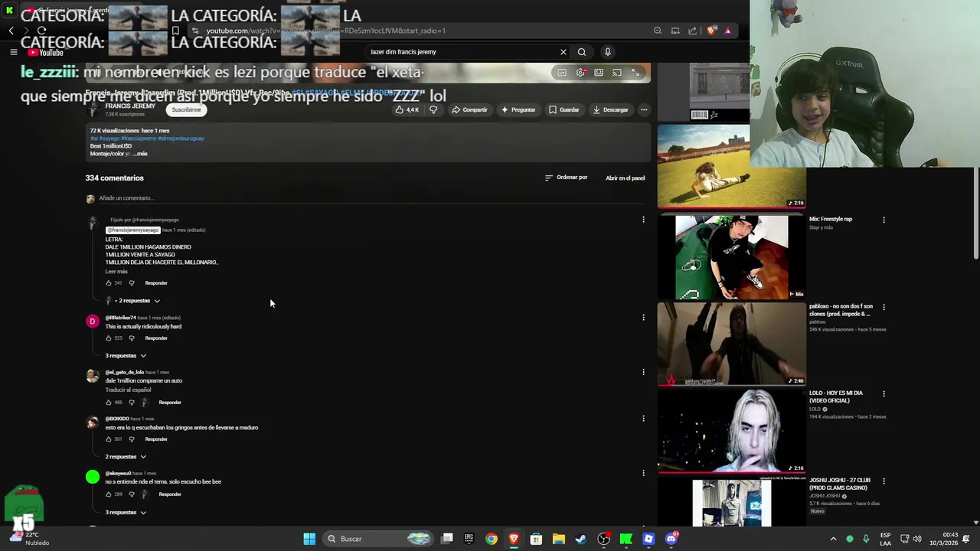980x551 pixels.
Task: Show hidden tray icons chevron
Action: [833, 539]
